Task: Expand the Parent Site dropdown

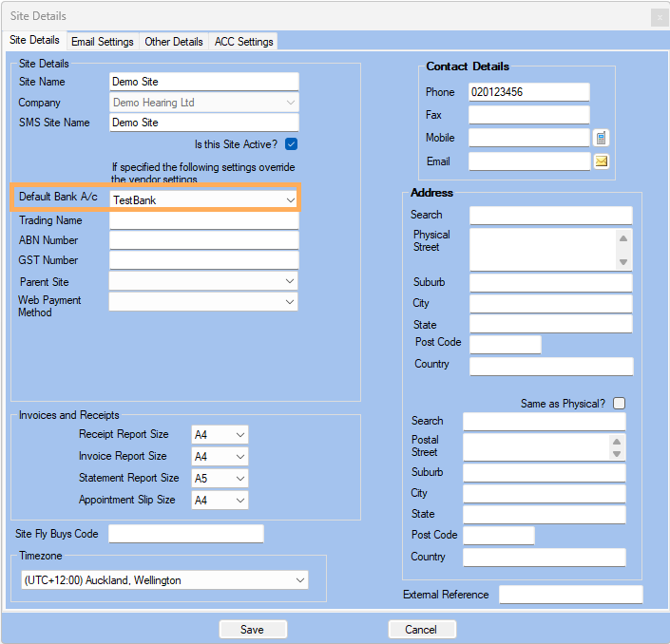Action: point(290,281)
